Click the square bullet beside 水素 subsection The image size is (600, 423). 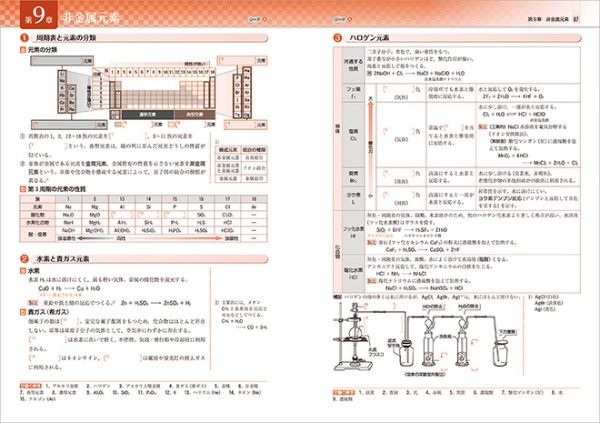[23, 271]
